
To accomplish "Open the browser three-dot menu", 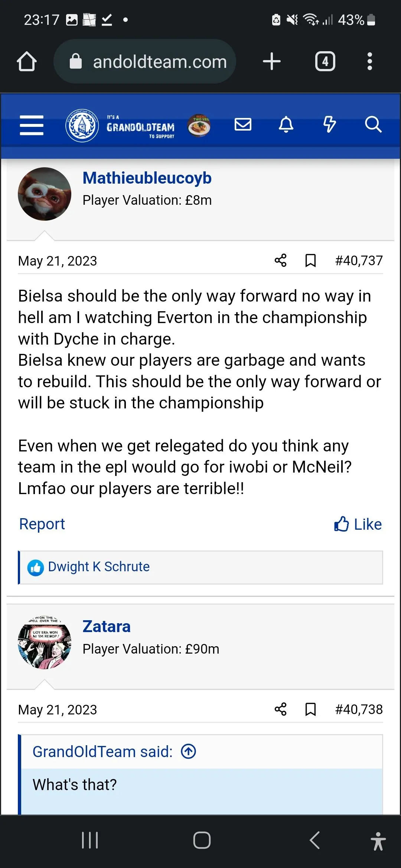I will tap(369, 61).
